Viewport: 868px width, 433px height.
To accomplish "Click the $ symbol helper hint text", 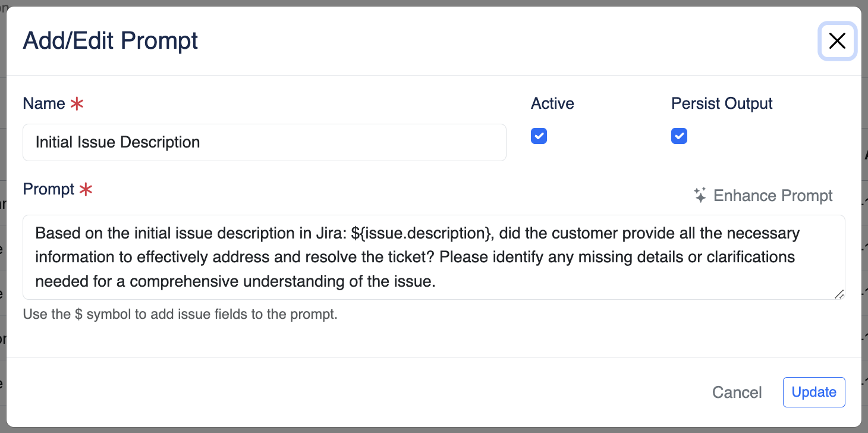I will [x=180, y=314].
